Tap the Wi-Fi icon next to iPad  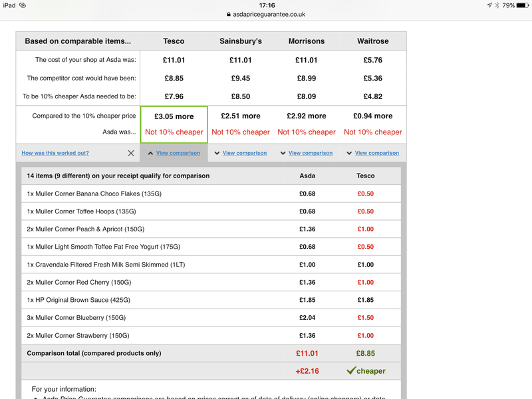click(x=23, y=5)
